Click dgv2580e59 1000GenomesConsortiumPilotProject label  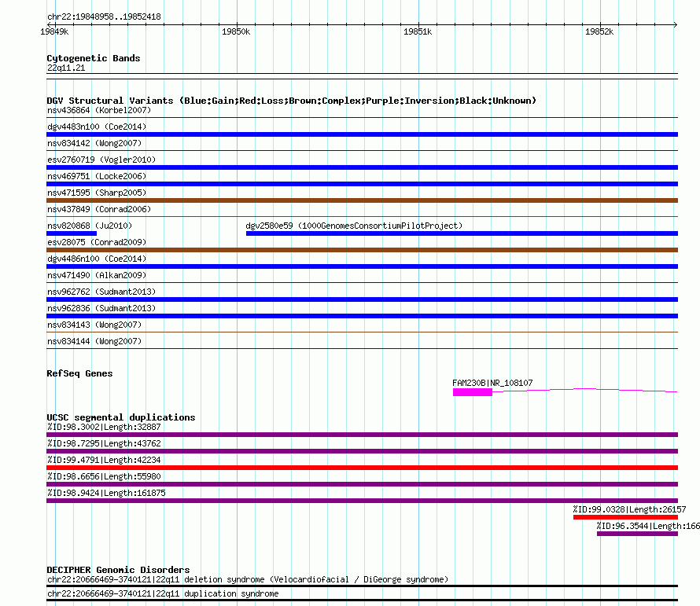point(354,226)
